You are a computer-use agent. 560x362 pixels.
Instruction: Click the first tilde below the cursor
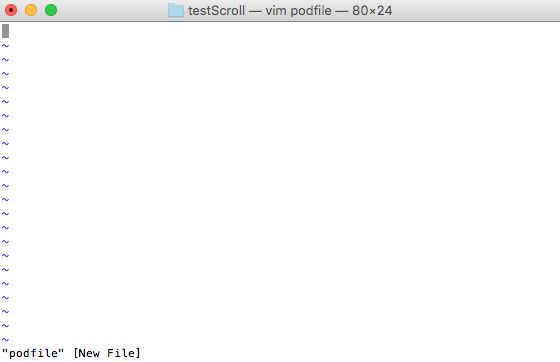point(5,45)
